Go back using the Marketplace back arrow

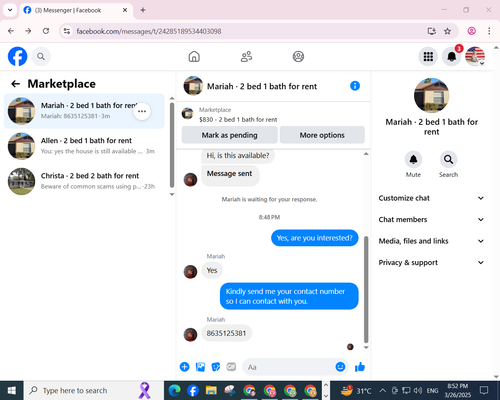tap(16, 84)
